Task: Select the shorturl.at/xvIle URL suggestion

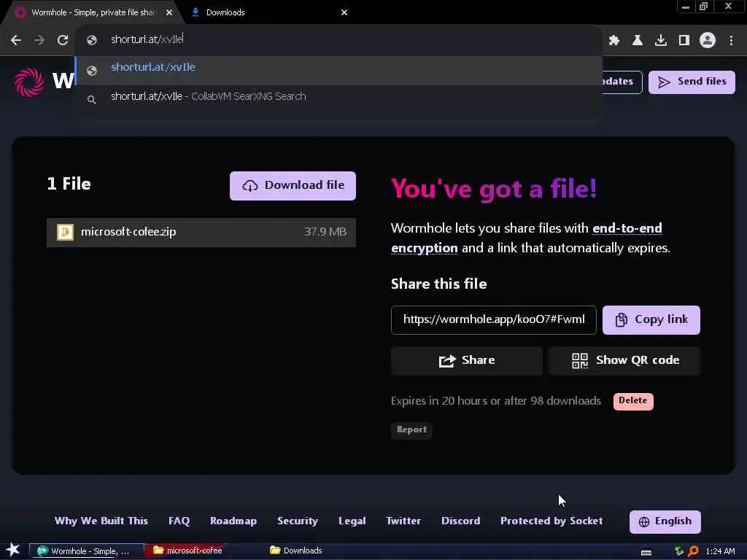Action: (x=338, y=70)
